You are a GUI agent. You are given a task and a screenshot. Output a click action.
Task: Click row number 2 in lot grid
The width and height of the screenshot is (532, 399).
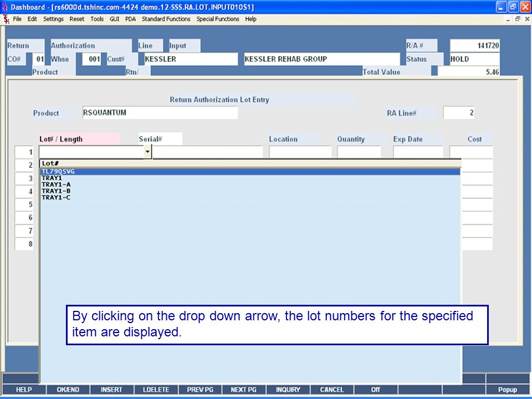[24, 165]
